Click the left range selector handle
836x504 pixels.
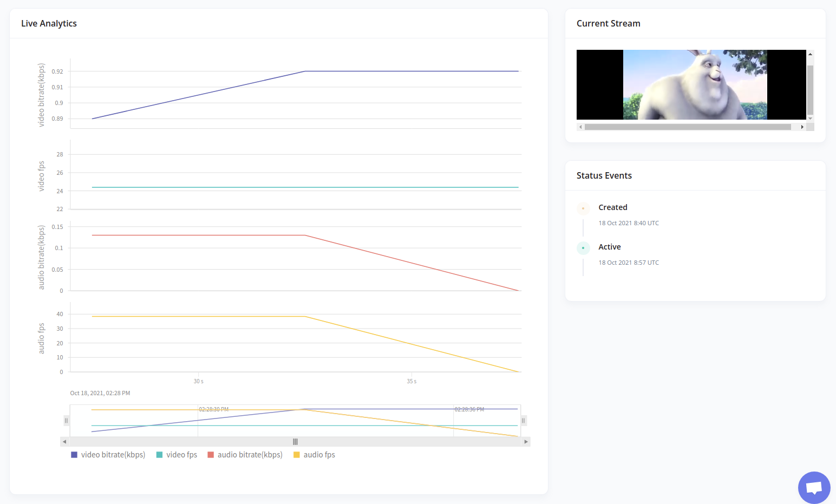coord(67,421)
